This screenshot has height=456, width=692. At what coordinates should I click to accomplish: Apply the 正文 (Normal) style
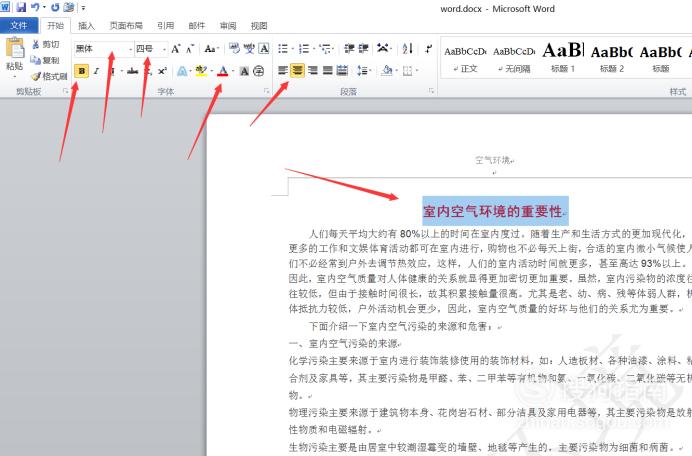[465, 58]
